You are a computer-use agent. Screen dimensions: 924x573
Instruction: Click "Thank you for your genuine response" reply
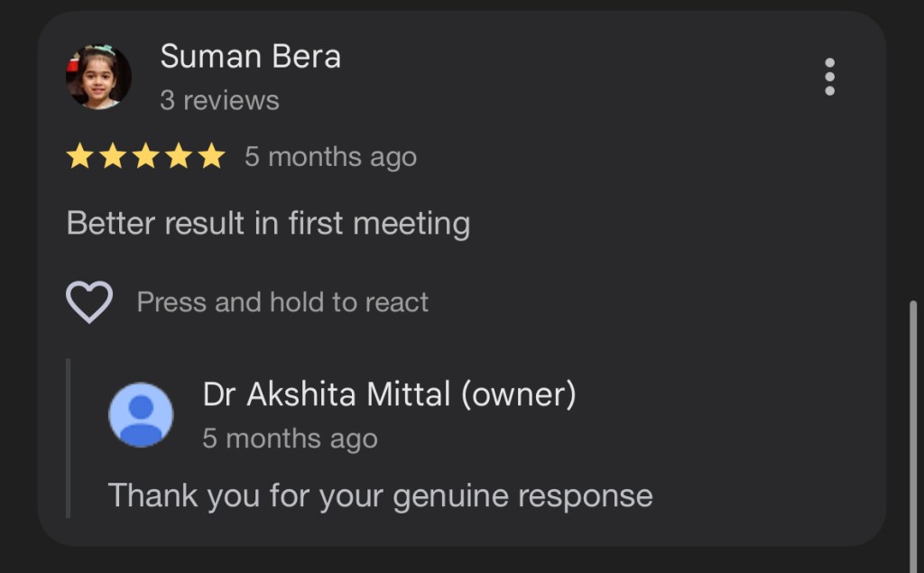[380, 495]
